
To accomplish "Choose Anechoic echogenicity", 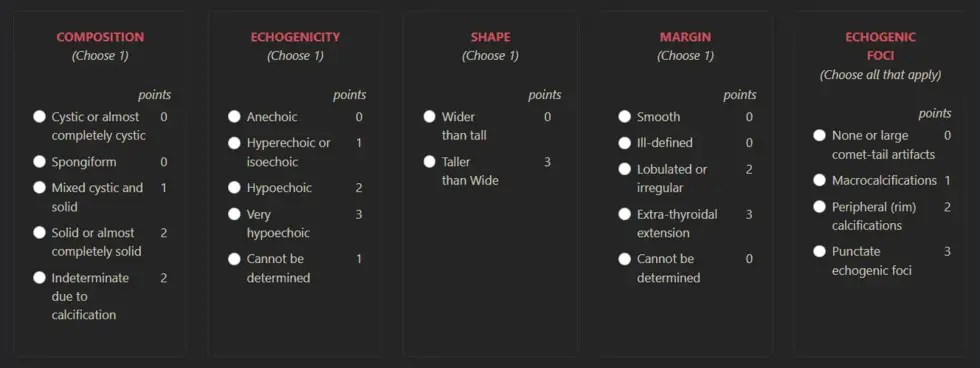I will 234,117.
